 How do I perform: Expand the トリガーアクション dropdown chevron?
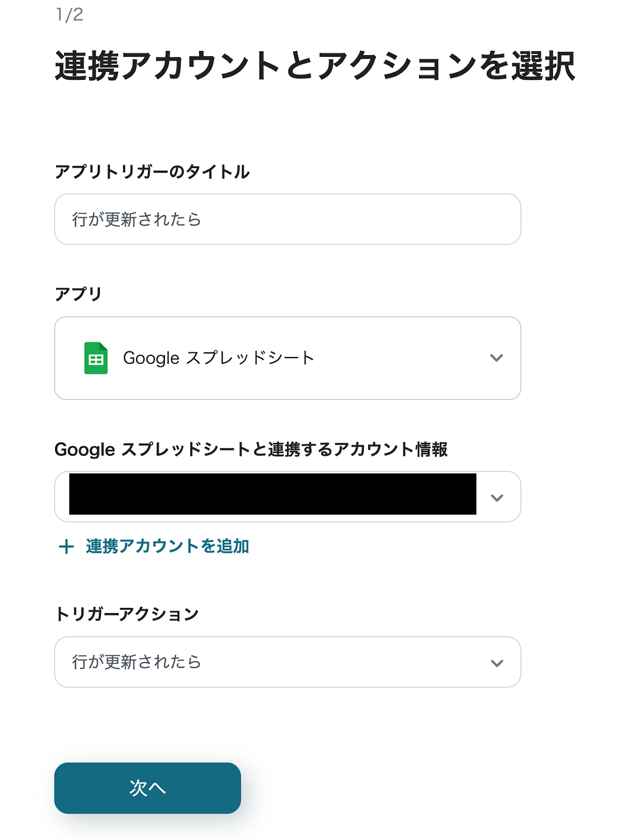(497, 663)
